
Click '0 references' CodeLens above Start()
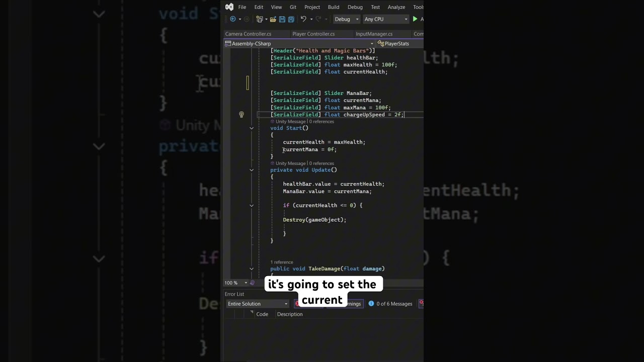(321, 122)
